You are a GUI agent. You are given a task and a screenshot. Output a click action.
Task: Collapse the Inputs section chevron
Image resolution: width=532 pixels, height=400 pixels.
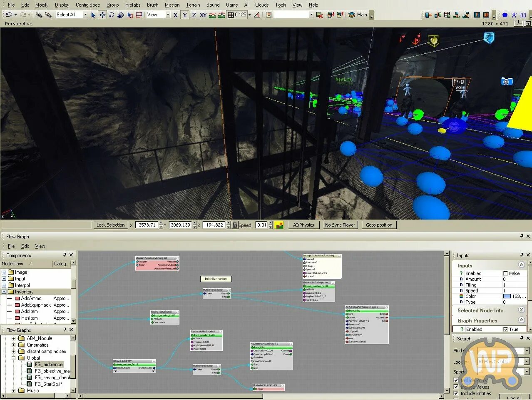point(521,265)
